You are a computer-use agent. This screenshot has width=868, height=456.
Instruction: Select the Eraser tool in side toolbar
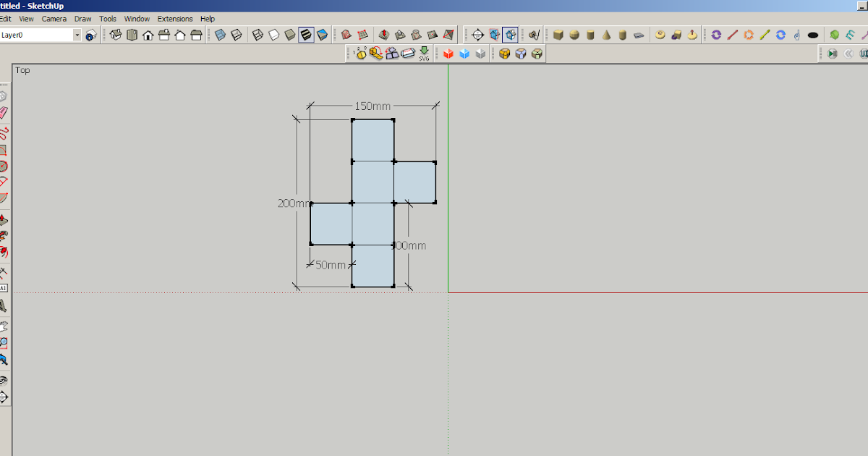pos(4,113)
